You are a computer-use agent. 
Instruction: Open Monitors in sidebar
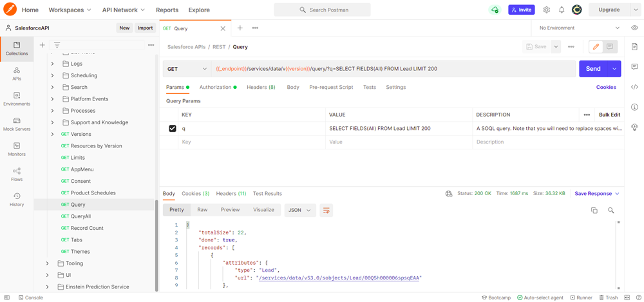click(17, 149)
